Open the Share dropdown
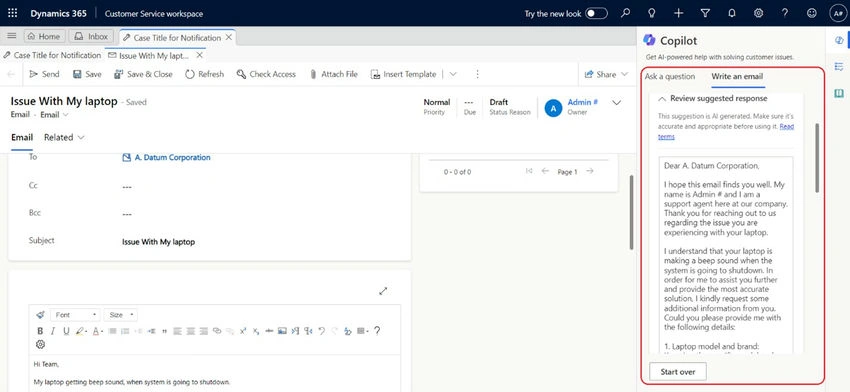 tap(606, 74)
